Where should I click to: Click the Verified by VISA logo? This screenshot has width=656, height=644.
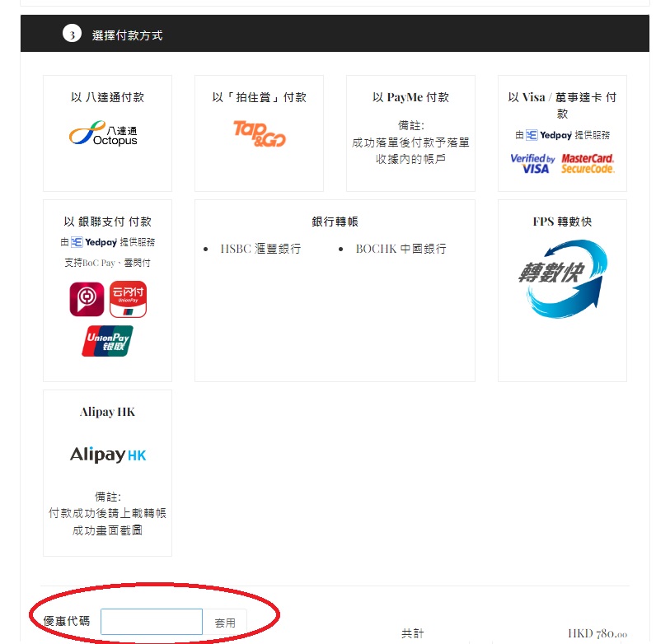(532, 164)
